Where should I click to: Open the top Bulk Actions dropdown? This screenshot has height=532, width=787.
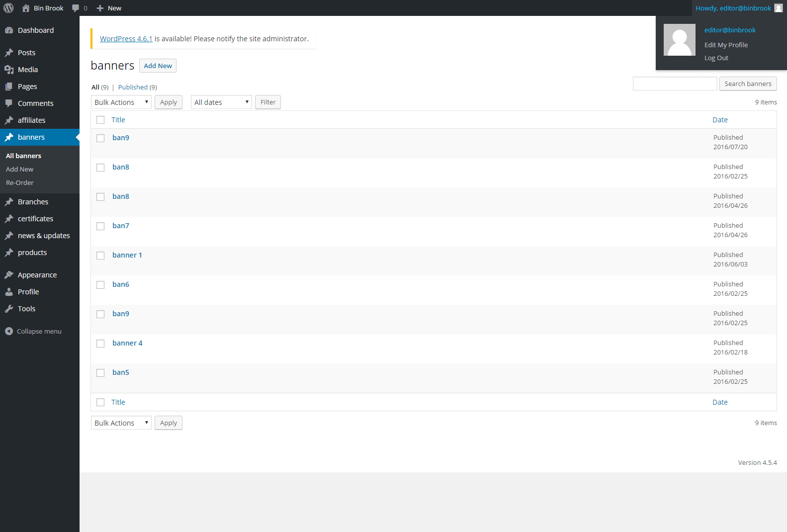pyautogui.click(x=121, y=102)
